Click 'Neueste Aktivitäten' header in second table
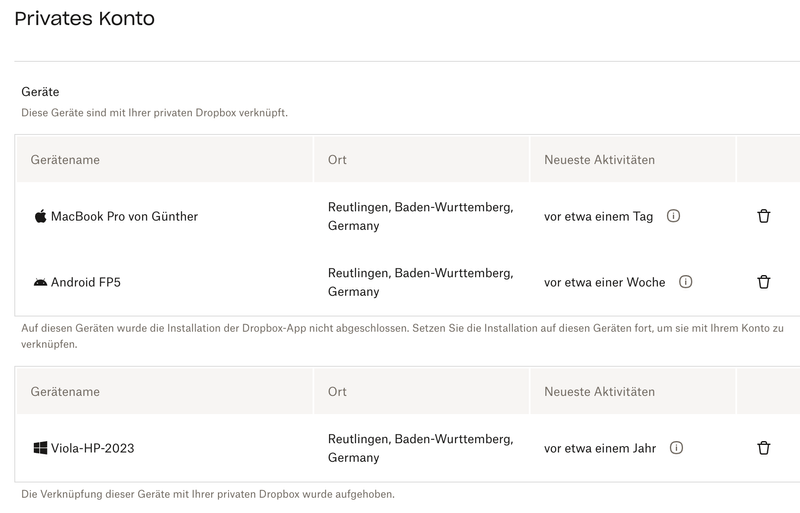 pyautogui.click(x=599, y=391)
